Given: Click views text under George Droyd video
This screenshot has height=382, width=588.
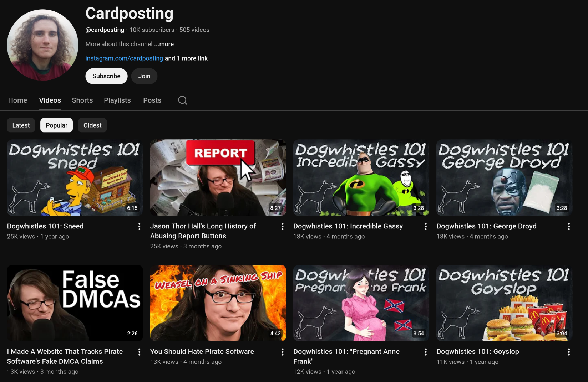Looking at the screenshot, I should pyautogui.click(x=472, y=237).
